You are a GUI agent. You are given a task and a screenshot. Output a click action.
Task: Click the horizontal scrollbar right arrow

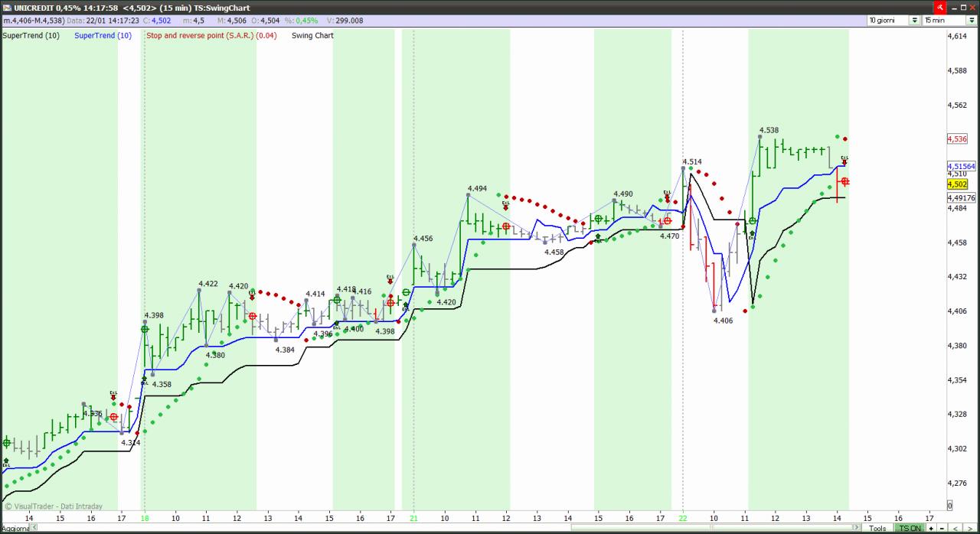[857, 528]
